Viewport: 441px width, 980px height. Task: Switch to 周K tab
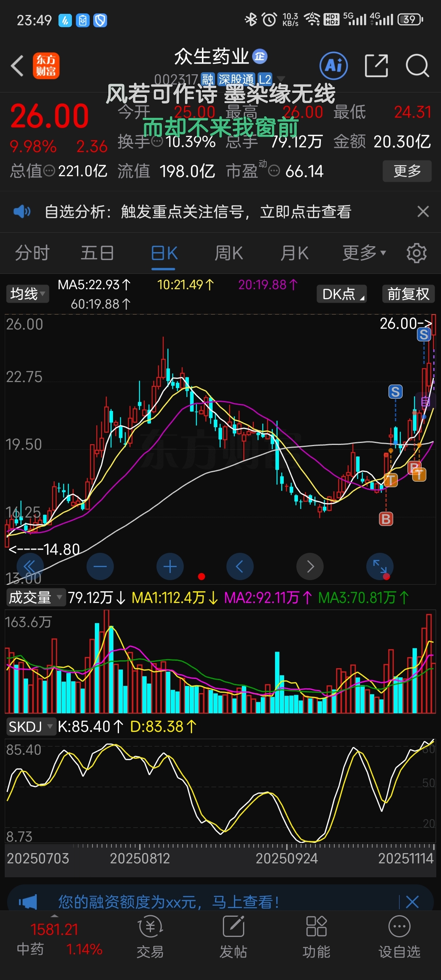229,253
